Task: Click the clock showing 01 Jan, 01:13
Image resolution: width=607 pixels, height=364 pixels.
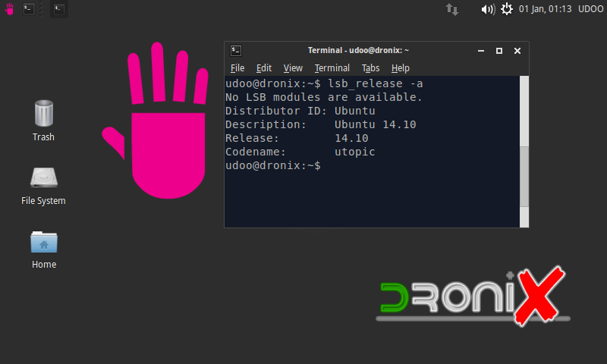Action: pos(545,9)
